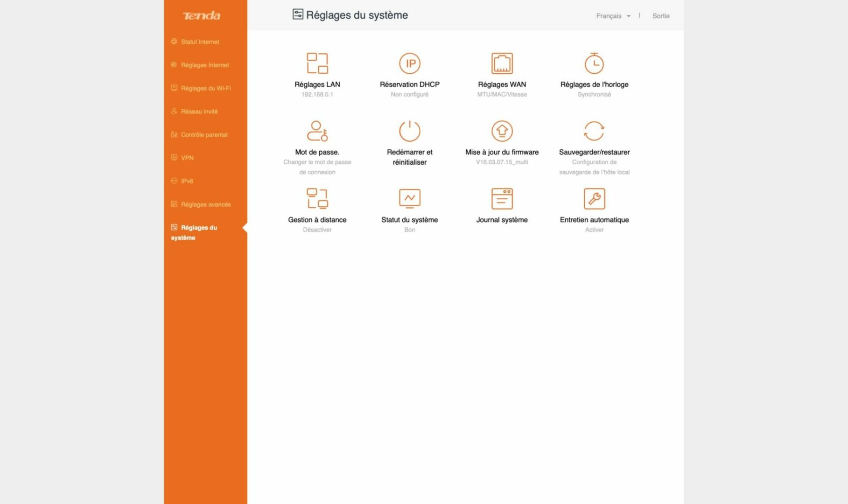Click the Redémarrer et réinitialiser power icon

coord(409,131)
